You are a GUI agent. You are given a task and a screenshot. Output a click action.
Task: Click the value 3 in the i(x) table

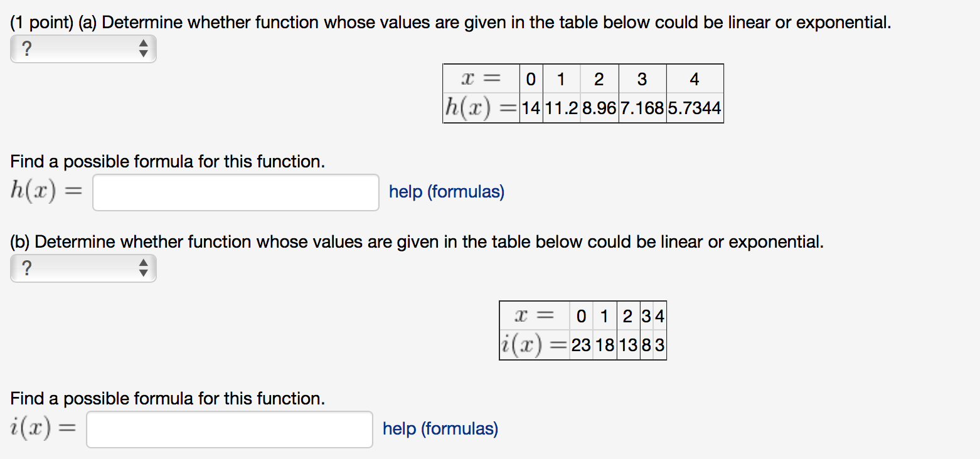(x=659, y=345)
